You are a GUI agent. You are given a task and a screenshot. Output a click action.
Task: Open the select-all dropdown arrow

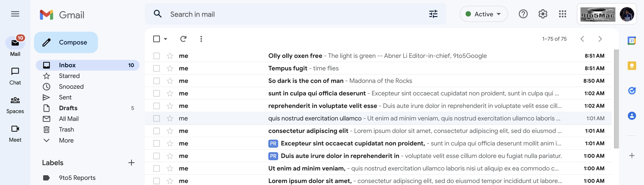(x=165, y=39)
